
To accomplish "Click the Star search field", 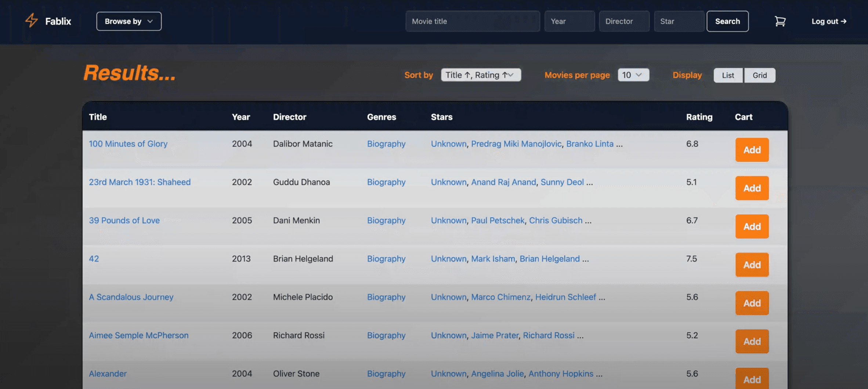I will [679, 21].
